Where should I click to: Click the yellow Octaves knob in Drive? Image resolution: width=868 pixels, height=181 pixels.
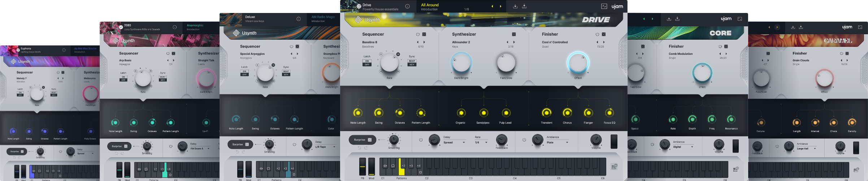coord(400,113)
